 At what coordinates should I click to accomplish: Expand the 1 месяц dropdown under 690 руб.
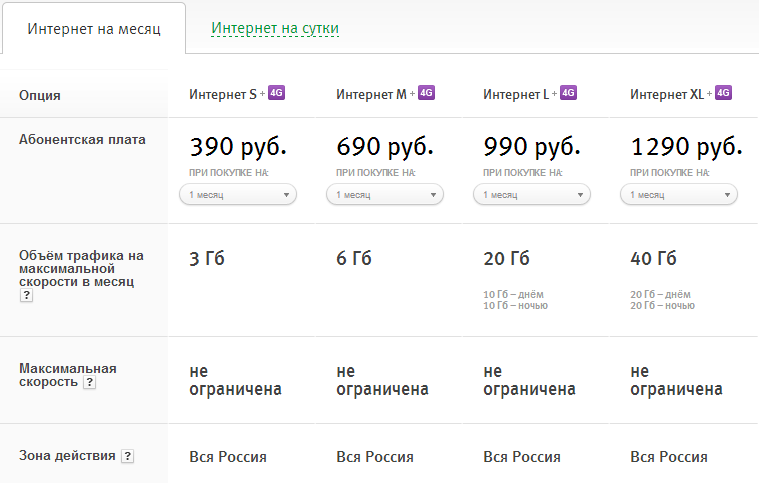point(385,194)
